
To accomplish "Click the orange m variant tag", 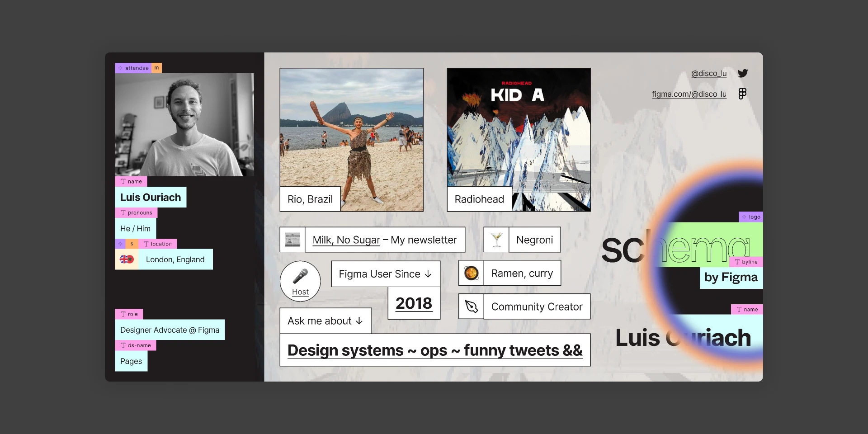I will (x=156, y=68).
